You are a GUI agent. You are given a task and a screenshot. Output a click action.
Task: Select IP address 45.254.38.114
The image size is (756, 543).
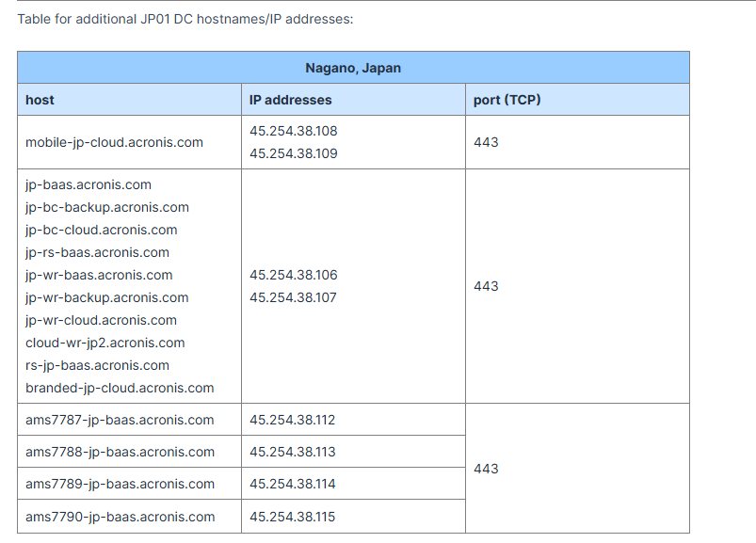coord(292,484)
